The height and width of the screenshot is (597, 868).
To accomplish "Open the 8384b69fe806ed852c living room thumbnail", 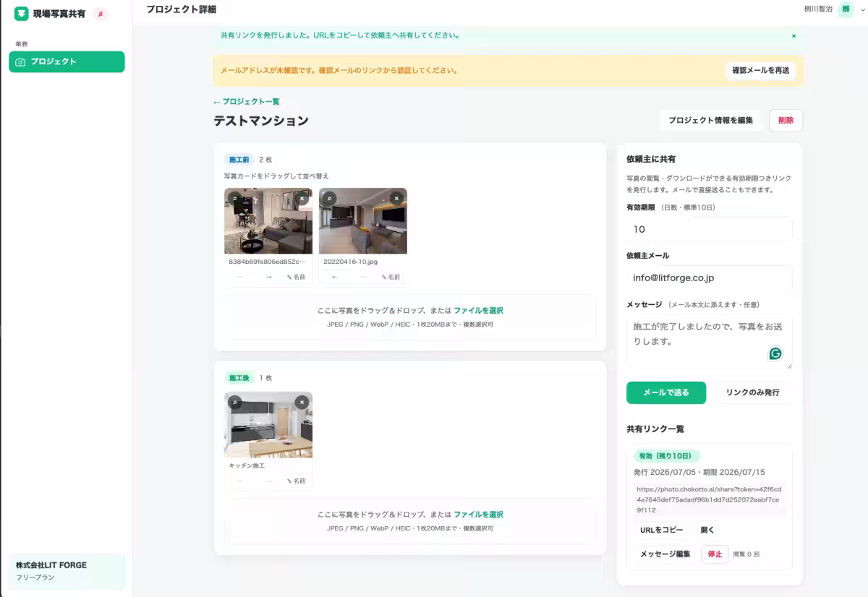I will (268, 221).
